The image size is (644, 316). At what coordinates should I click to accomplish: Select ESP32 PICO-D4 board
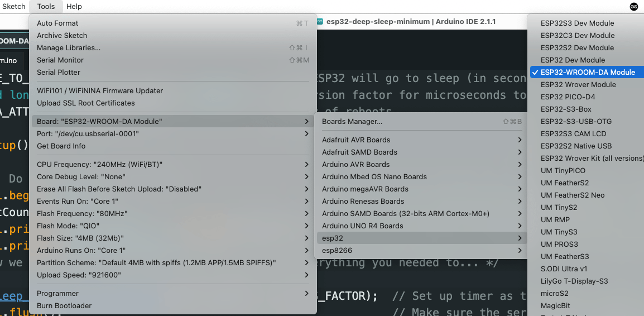[x=587, y=97]
